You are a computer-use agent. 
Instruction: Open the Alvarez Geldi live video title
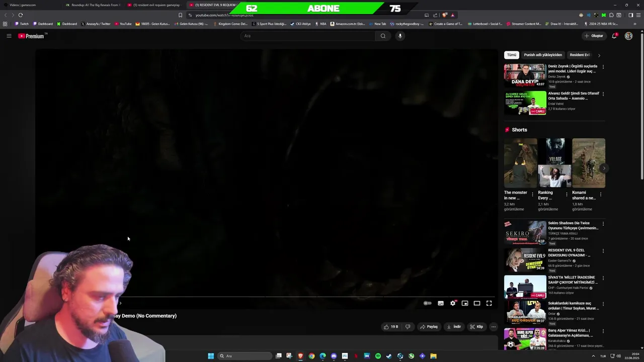574,96
